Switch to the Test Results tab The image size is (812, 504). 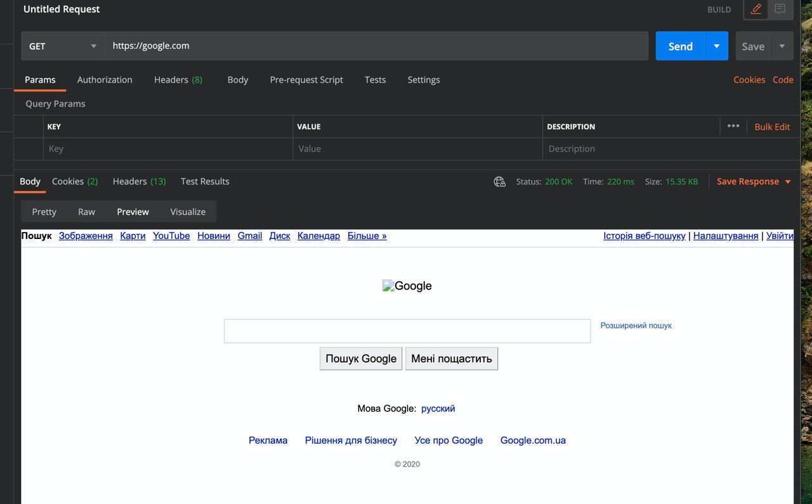point(205,181)
